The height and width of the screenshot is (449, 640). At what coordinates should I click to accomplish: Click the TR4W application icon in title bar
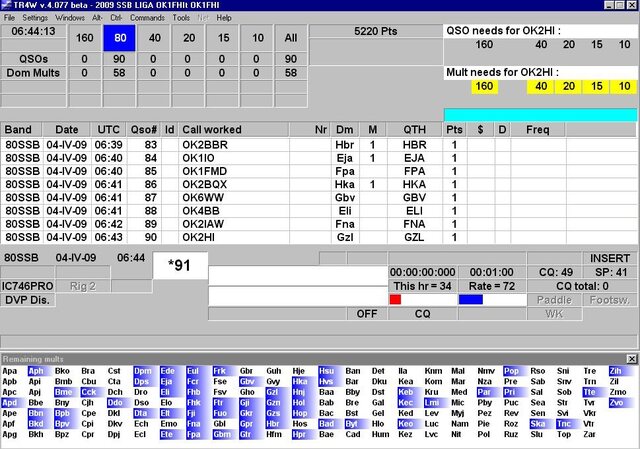click(x=7, y=5)
